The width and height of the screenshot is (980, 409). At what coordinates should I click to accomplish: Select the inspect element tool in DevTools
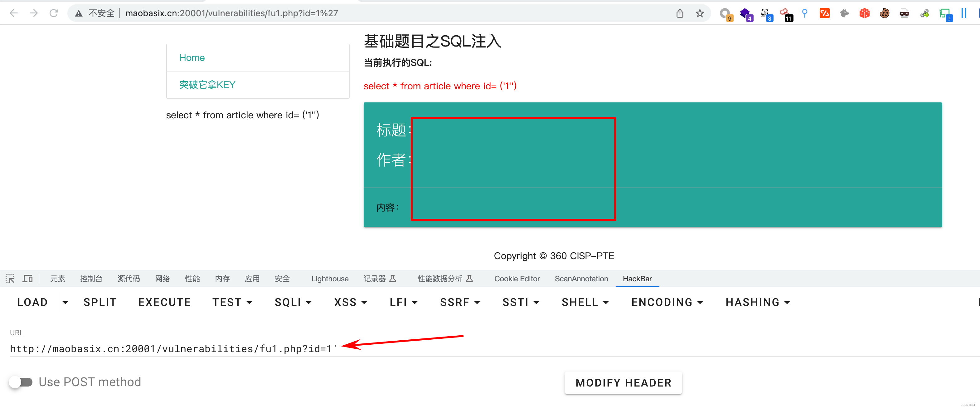[x=10, y=278]
